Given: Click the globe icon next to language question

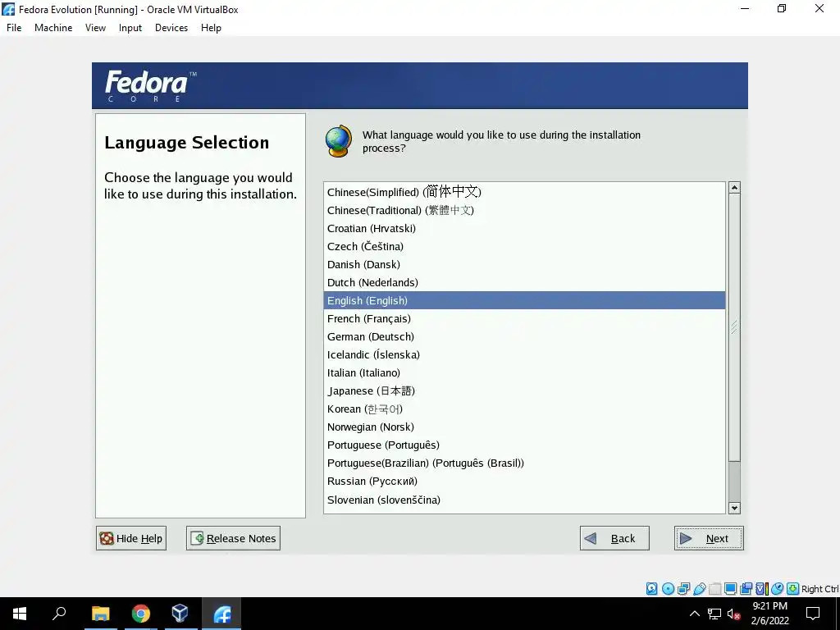Looking at the screenshot, I should tap(339, 141).
